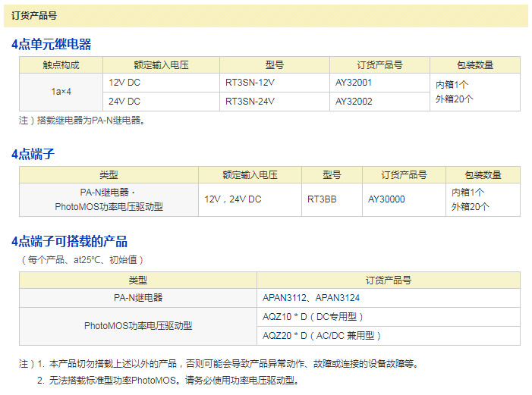Click the 12V，24V DC voltage cell
This screenshot has height=395, width=532.
tap(233, 199)
